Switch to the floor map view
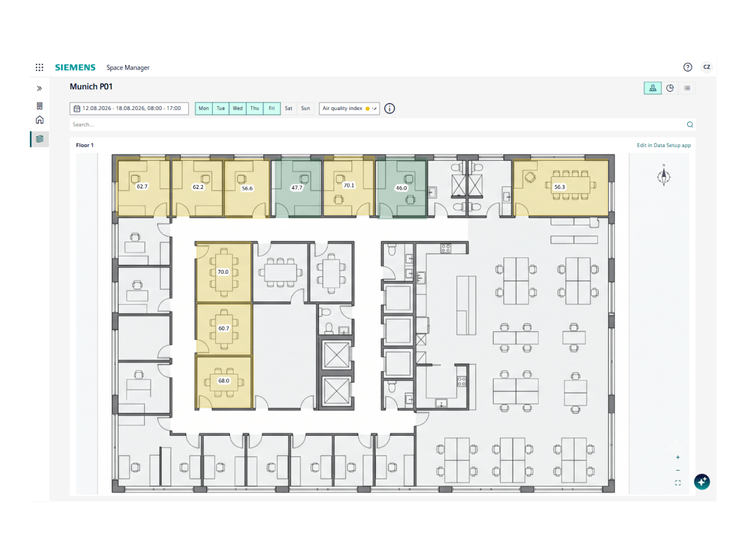 653,88
